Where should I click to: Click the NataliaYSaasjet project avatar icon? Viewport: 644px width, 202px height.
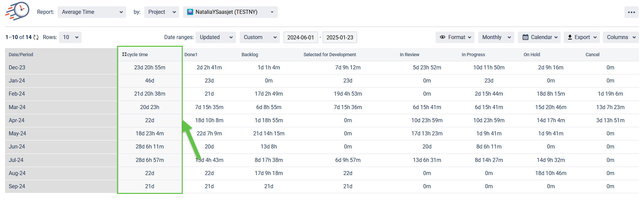point(190,12)
